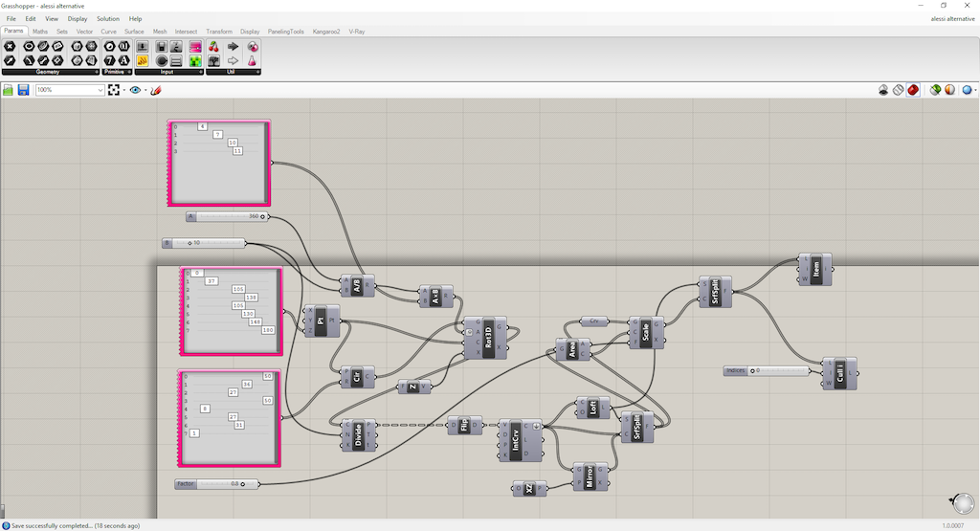
Task: Toggle wireframe preview mode
Action: [898, 90]
